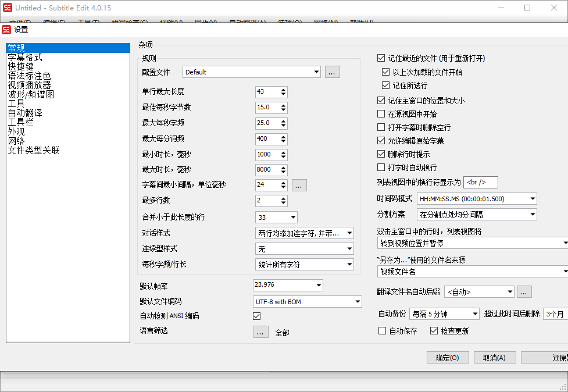The height and width of the screenshot is (392, 568).
Task: Uncheck 记住最近的文件 option
Action: [381, 58]
